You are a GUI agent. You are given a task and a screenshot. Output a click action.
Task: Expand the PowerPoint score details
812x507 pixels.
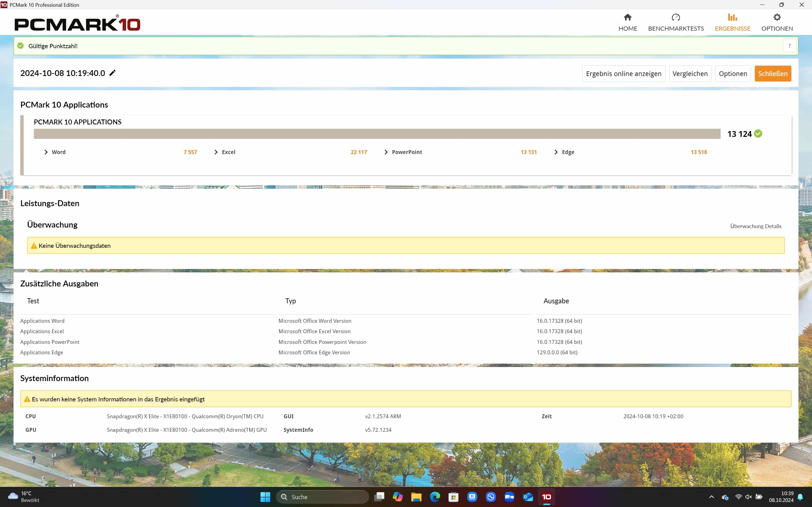386,152
